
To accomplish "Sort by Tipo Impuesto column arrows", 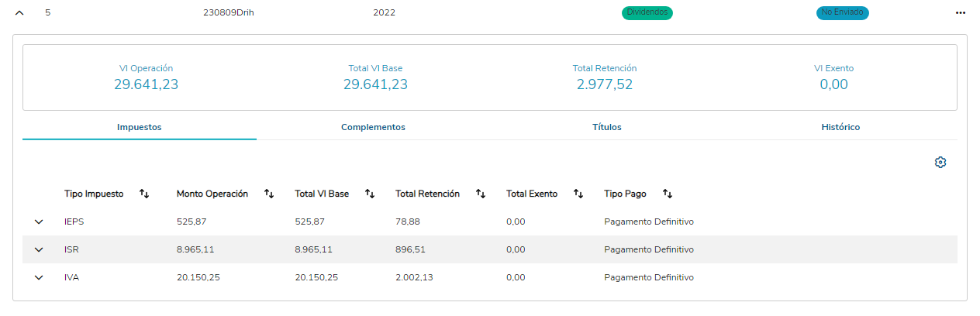I will (x=144, y=194).
